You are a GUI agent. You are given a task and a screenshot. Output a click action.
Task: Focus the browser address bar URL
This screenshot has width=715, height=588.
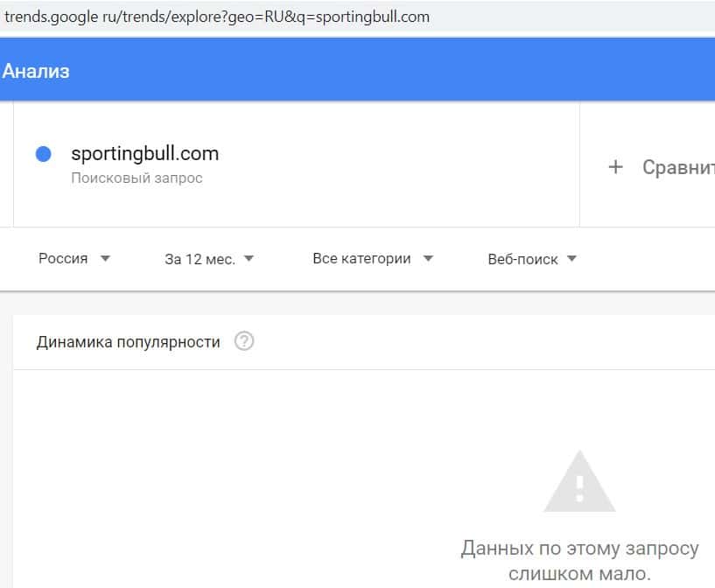pyautogui.click(x=217, y=17)
